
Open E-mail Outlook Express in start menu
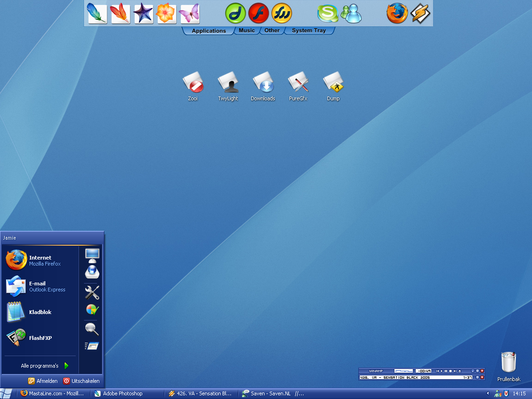41,286
